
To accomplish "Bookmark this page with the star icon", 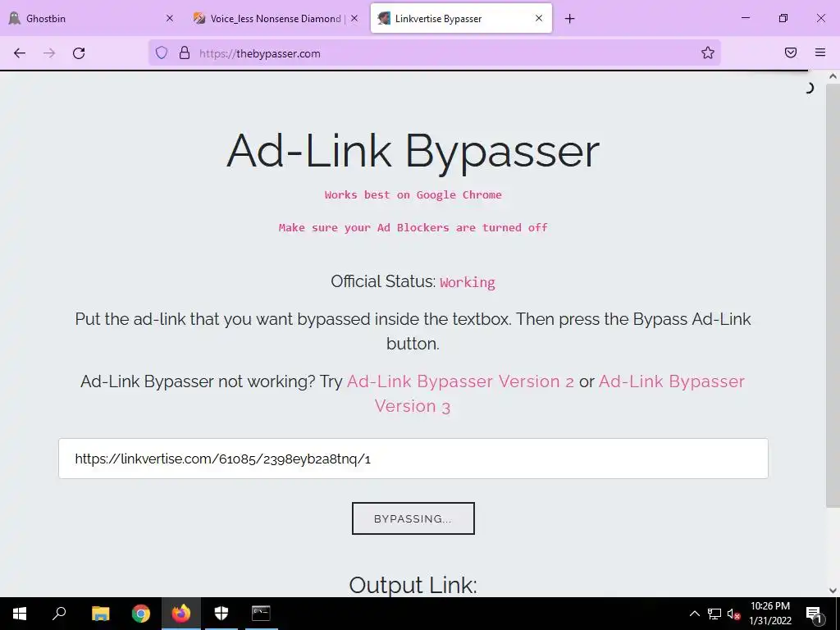I will 708,52.
